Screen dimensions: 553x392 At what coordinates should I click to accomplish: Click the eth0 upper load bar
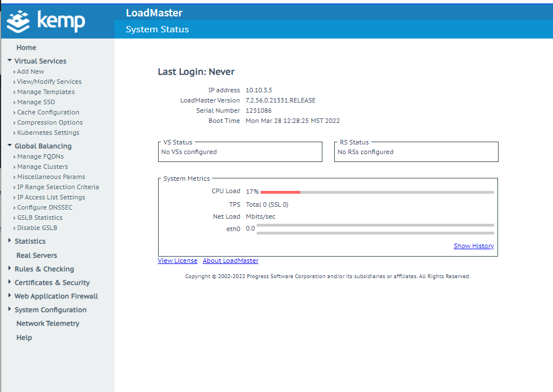coord(375,225)
